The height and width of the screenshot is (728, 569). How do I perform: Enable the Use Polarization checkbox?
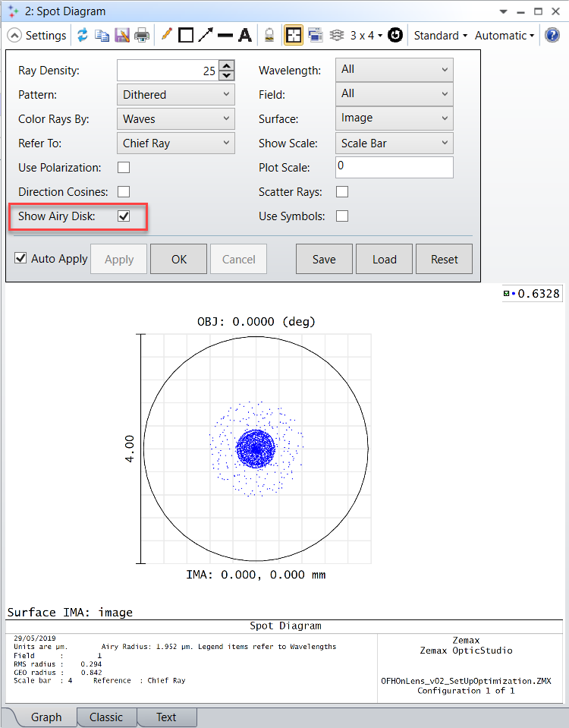(x=124, y=168)
